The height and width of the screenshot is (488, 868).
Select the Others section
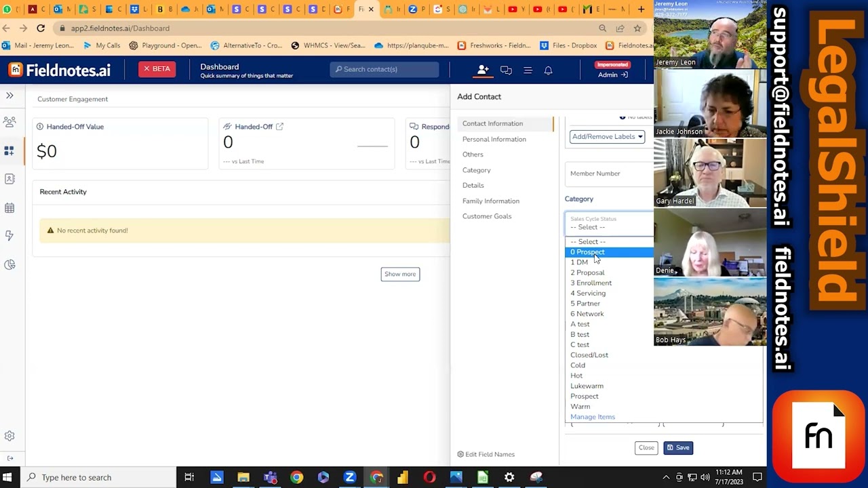coord(473,155)
